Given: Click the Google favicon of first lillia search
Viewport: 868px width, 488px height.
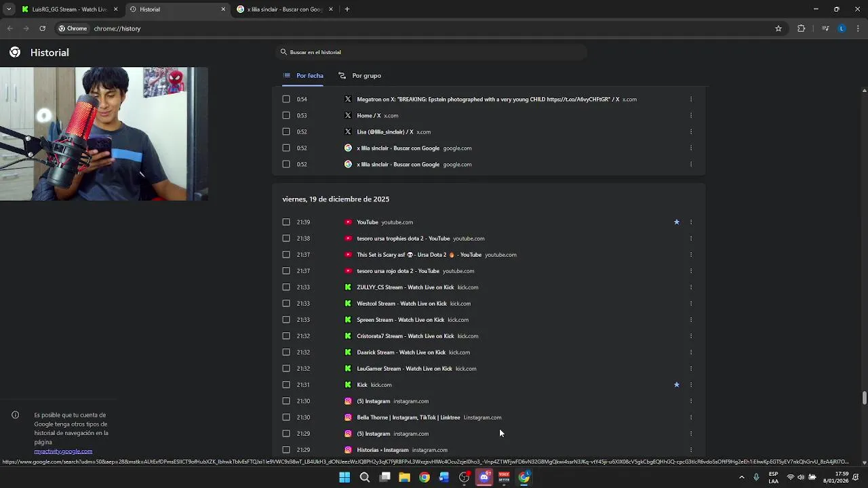Looking at the screenshot, I should click(348, 148).
